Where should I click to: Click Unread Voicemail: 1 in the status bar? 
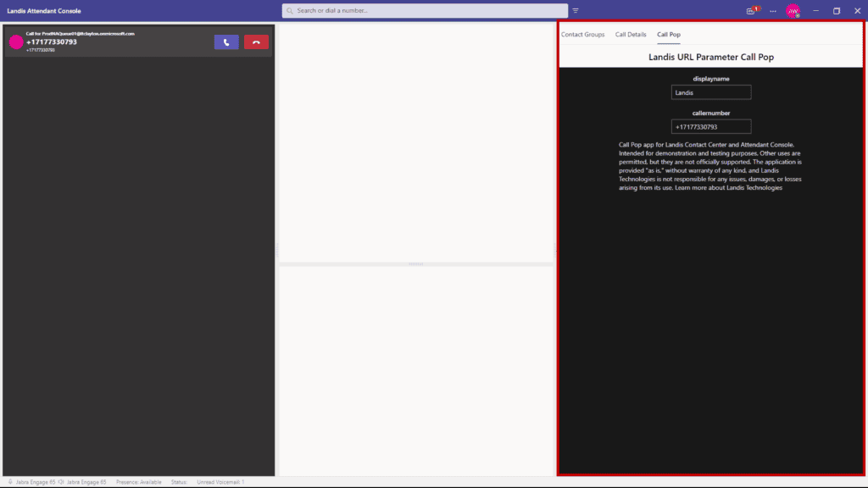[x=220, y=481]
